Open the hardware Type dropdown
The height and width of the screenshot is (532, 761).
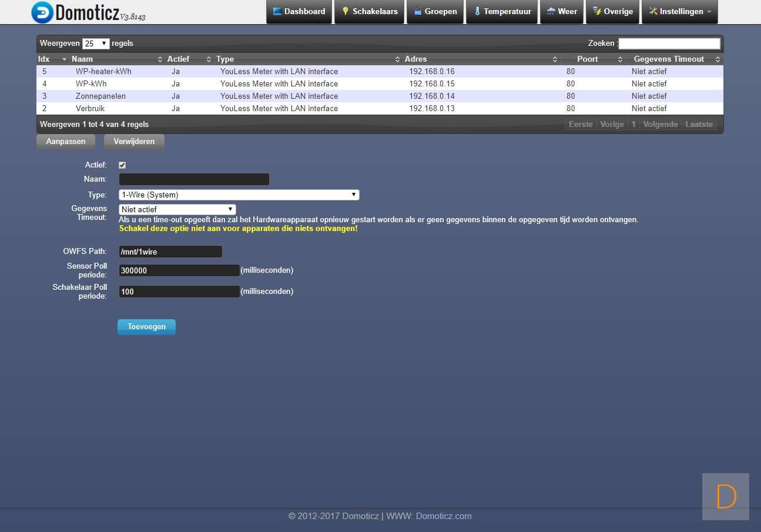point(239,195)
